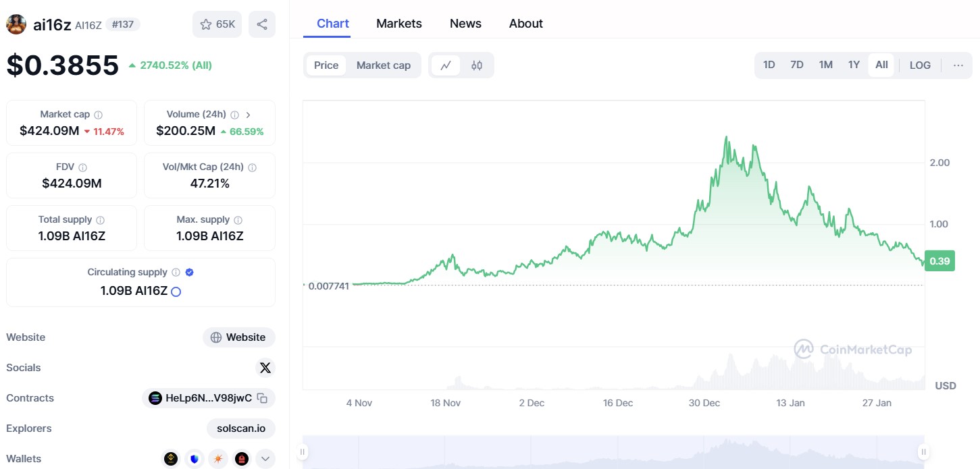Click the first wallet icon
The width and height of the screenshot is (980, 469).
[x=171, y=459]
